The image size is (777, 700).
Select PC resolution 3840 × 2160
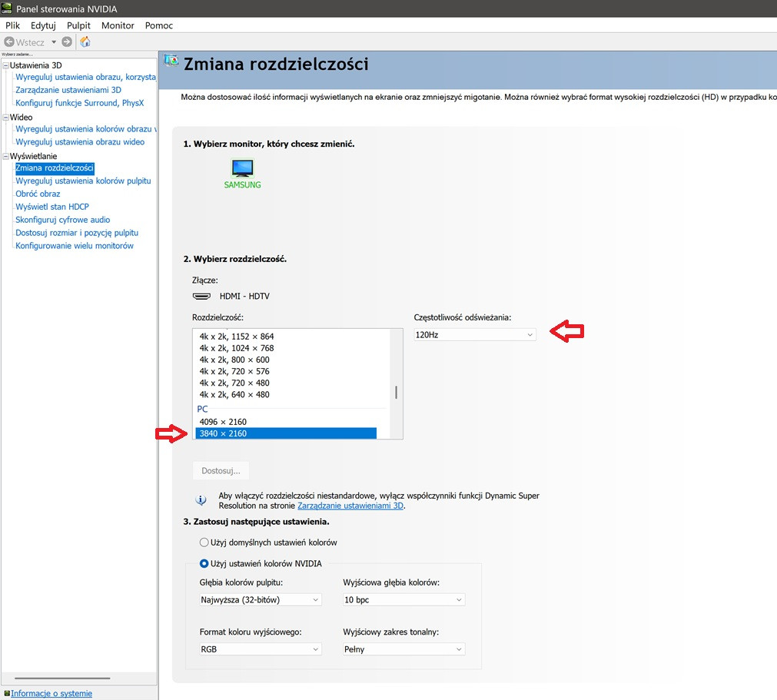pyautogui.click(x=286, y=433)
